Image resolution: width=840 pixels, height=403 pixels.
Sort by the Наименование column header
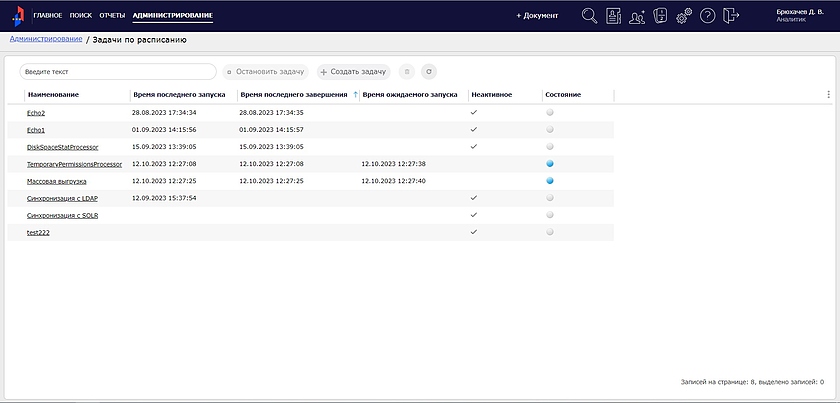54,95
